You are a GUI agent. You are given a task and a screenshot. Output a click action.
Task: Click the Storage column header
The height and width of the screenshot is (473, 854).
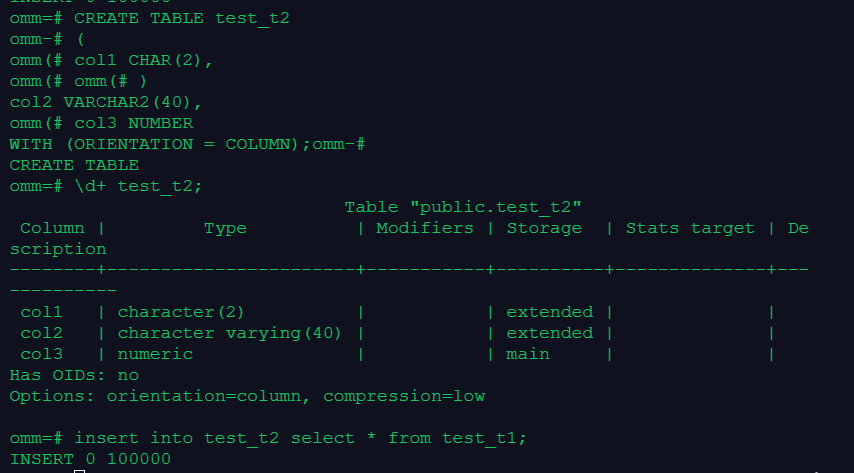coord(544,229)
